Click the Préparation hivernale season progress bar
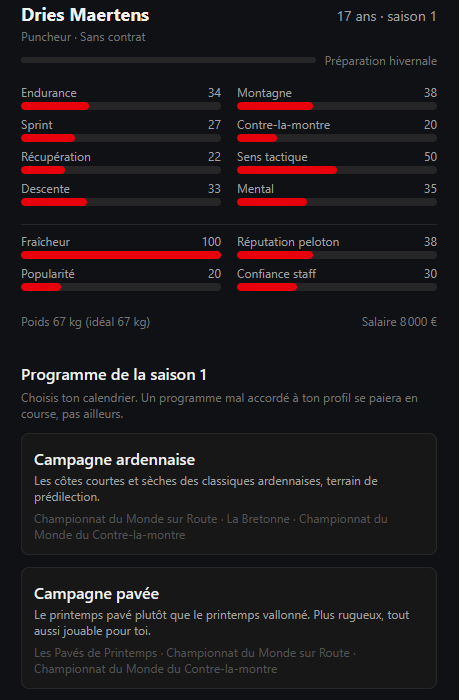459x700 pixels. tap(168, 60)
